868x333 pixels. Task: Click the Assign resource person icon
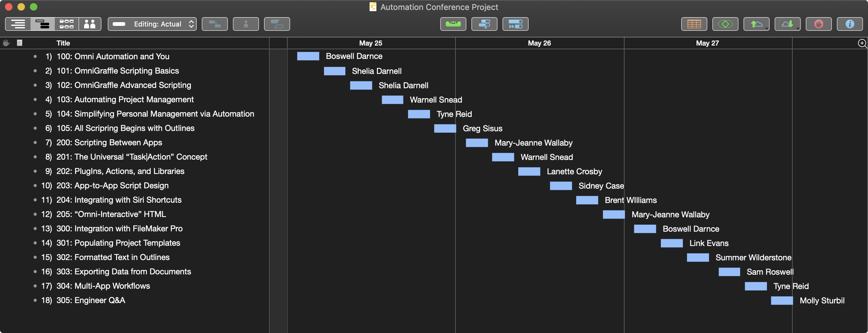pos(246,24)
